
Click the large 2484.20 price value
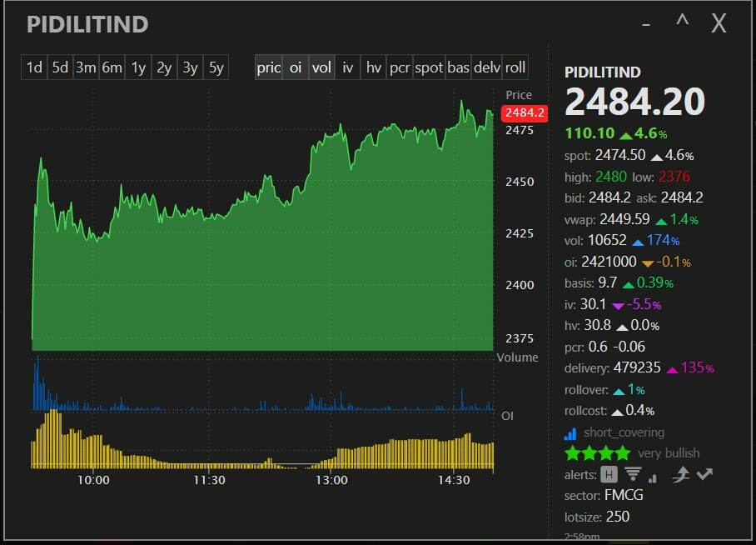pyautogui.click(x=635, y=102)
